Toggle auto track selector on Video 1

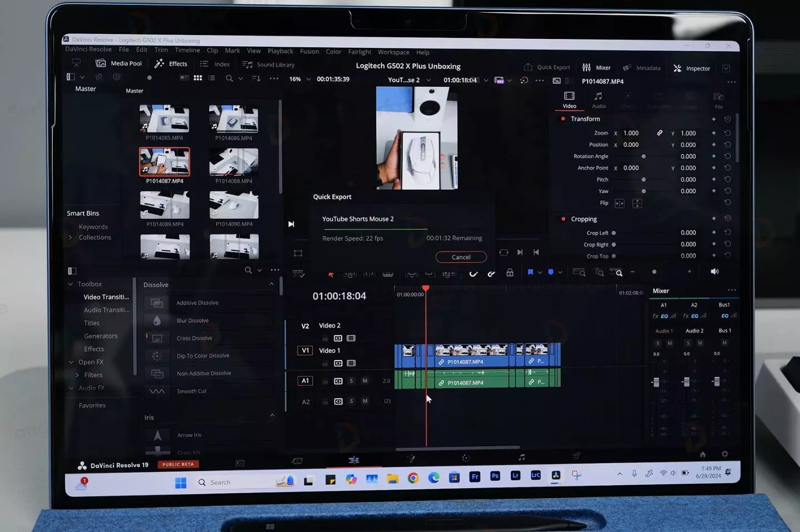pyautogui.click(x=338, y=363)
